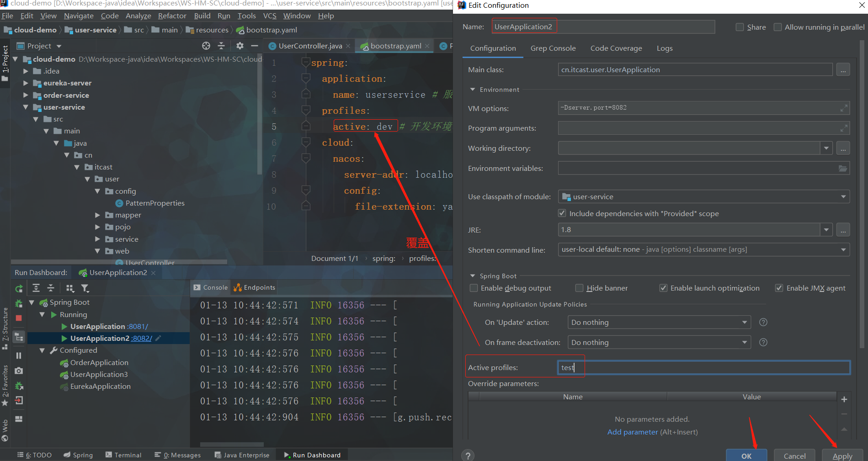Expand the Program arguments field
868x461 pixels.
point(844,128)
